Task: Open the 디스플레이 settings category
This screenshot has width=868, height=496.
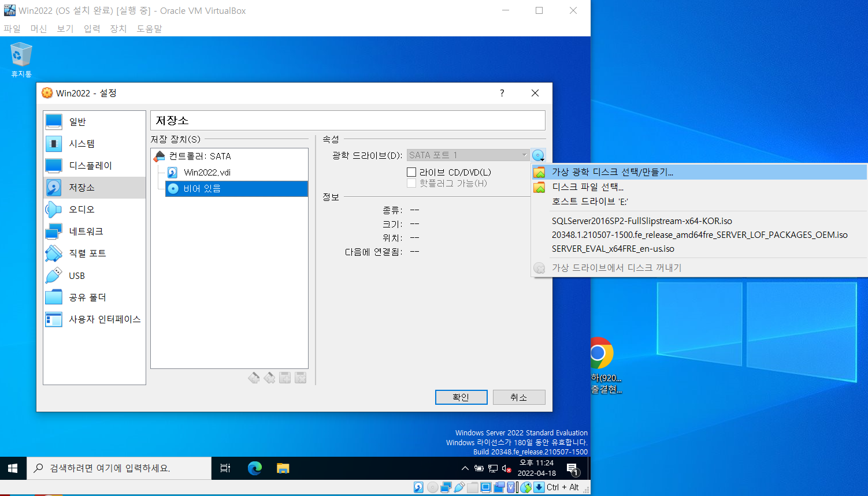Action: (94, 166)
